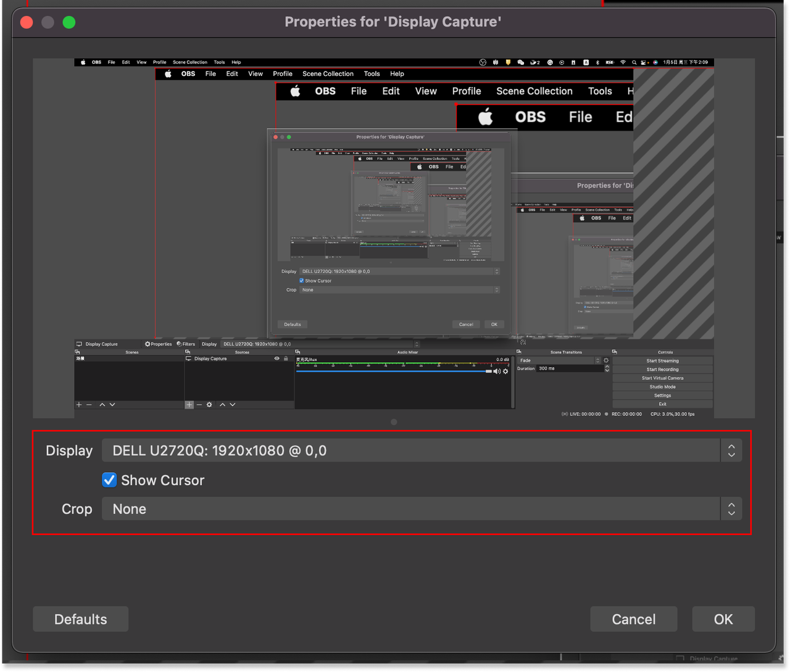The height and width of the screenshot is (672, 790).
Task: Click move source up arrow in preview
Action: coord(223,405)
